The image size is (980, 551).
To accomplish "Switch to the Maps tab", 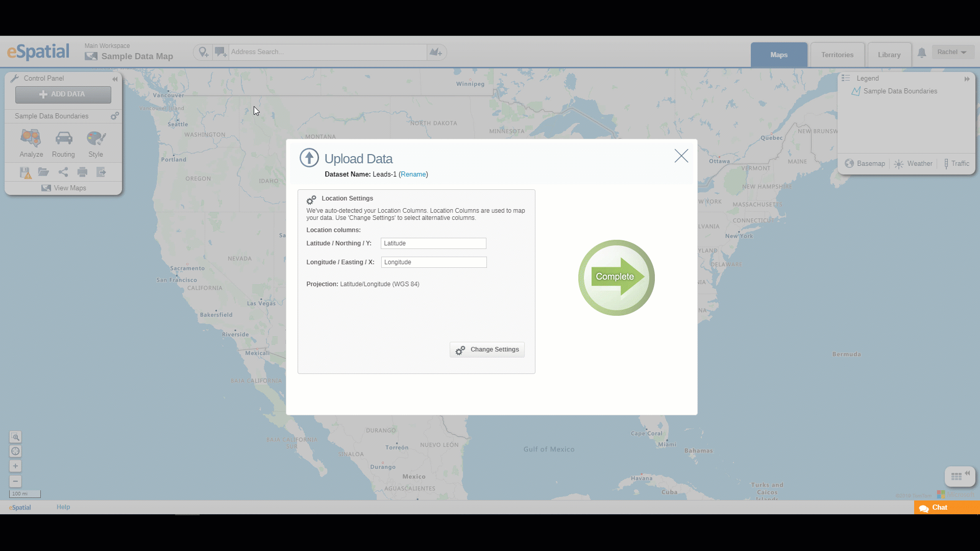I will tap(779, 55).
